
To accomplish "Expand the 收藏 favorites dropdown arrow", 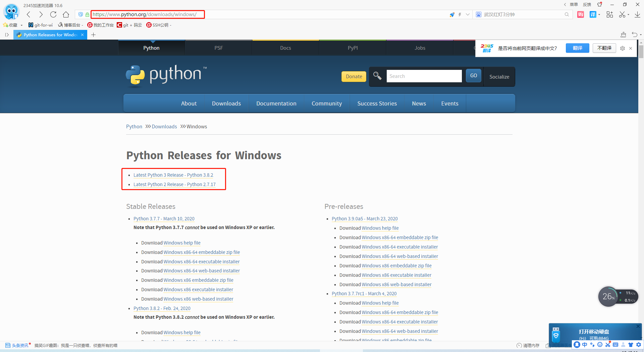I will pyautogui.click(x=21, y=25).
